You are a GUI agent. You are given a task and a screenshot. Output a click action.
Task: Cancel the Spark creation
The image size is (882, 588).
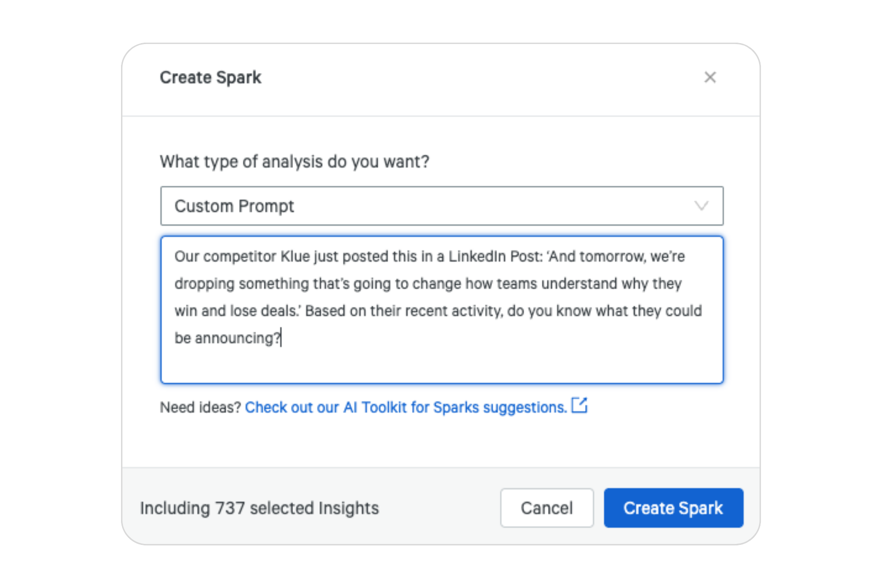[546, 508]
